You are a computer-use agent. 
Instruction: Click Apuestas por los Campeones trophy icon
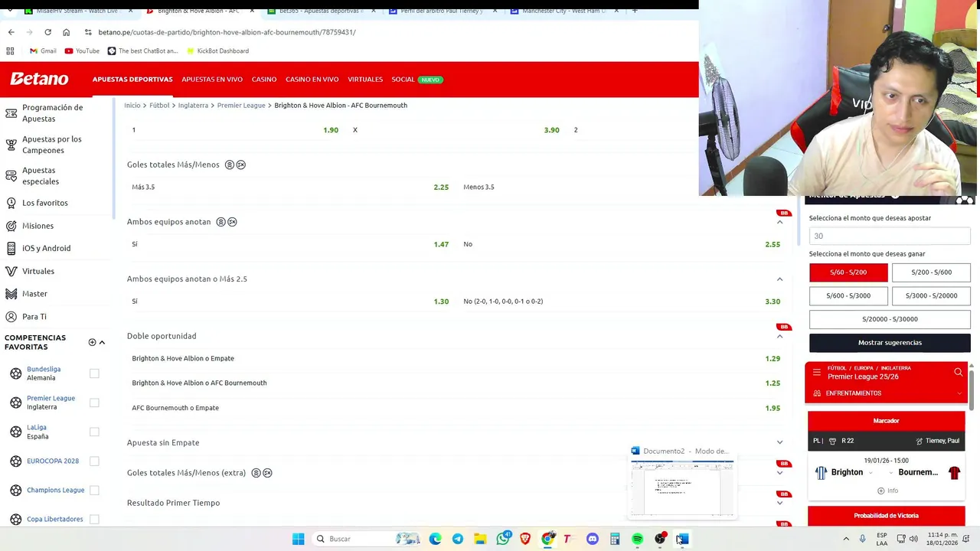point(11,145)
